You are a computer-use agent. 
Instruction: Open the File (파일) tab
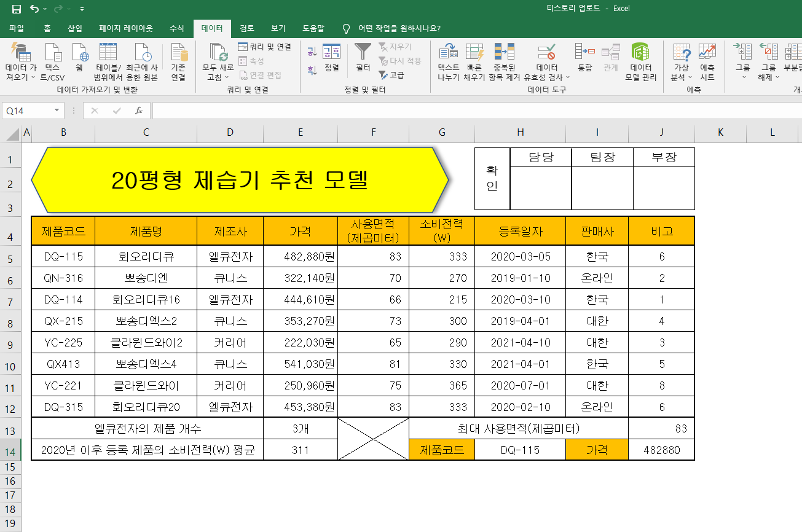(17, 28)
